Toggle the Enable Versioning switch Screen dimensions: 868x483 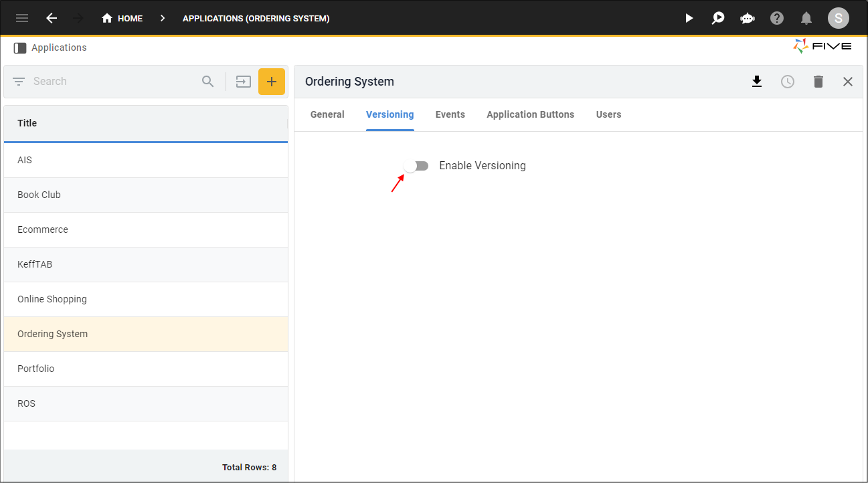[416, 166]
